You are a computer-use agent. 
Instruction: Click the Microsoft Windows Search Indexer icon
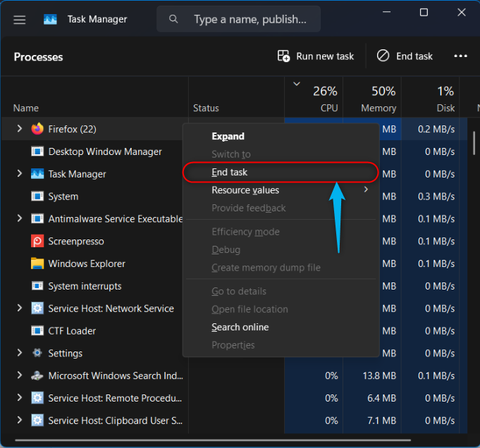pyautogui.click(x=37, y=375)
